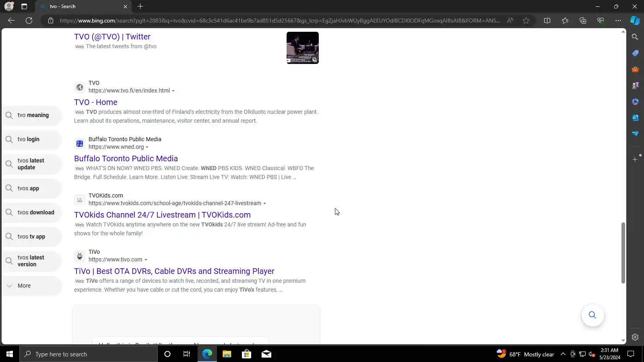Close the 'tvo - Search' tab
The width and height of the screenshot is (644, 362).
(125, 6)
